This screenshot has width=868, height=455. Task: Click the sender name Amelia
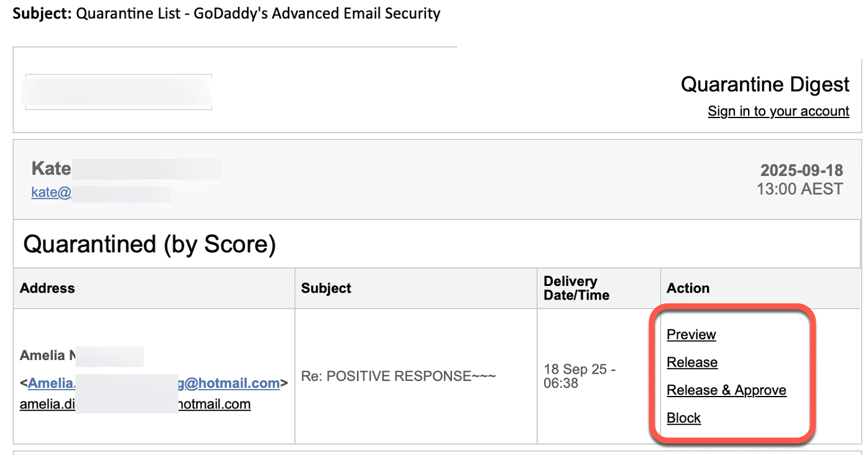44,356
